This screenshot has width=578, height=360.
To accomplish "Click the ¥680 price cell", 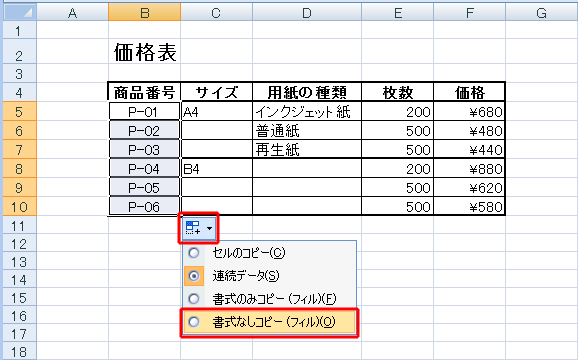I will pos(469,111).
